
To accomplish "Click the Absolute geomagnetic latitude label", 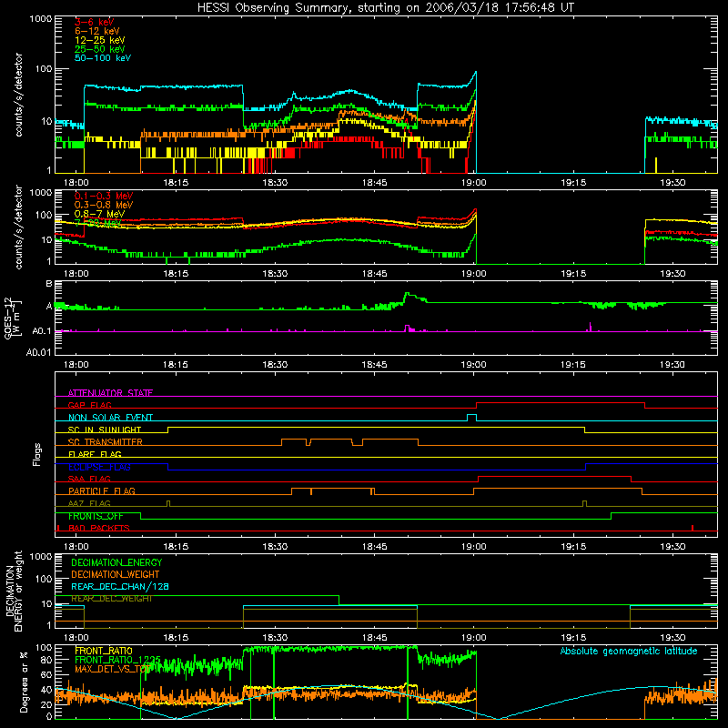I will click(x=629, y=651).
